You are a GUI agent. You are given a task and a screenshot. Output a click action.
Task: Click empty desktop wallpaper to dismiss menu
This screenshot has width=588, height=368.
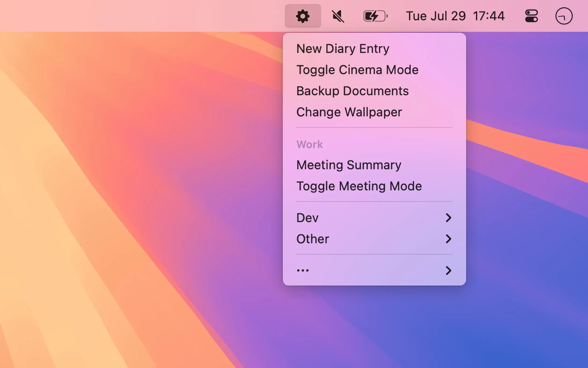pyautogui.click(x=134, y=188)
